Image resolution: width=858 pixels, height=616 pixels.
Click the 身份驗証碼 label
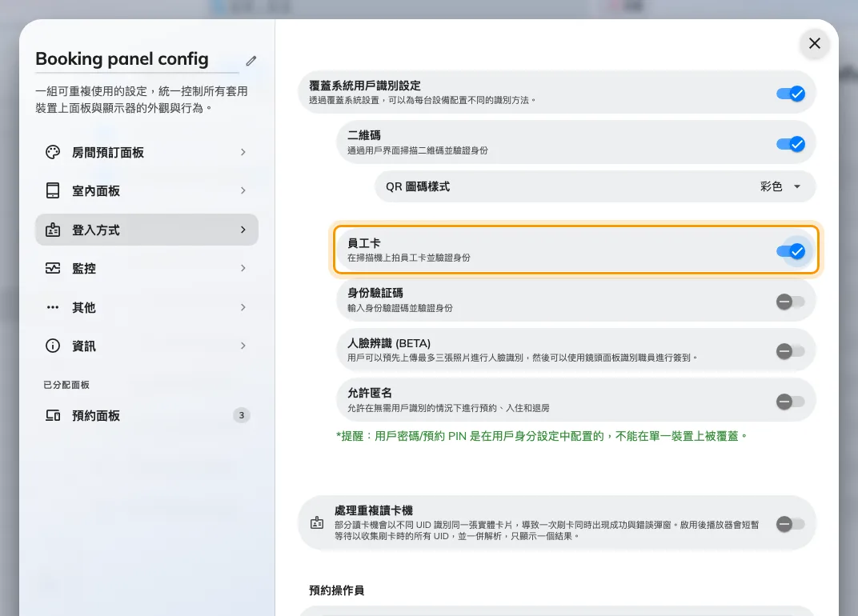[x=375, y=294]
